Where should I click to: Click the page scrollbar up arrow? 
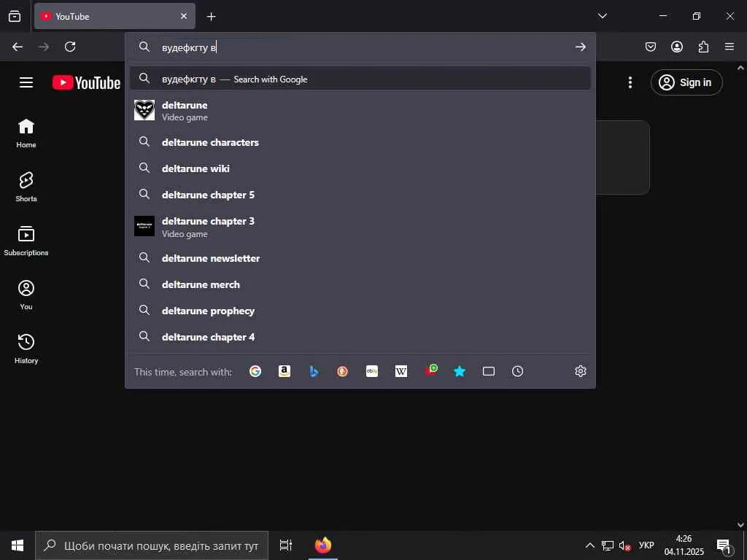(x=741, y=68)
